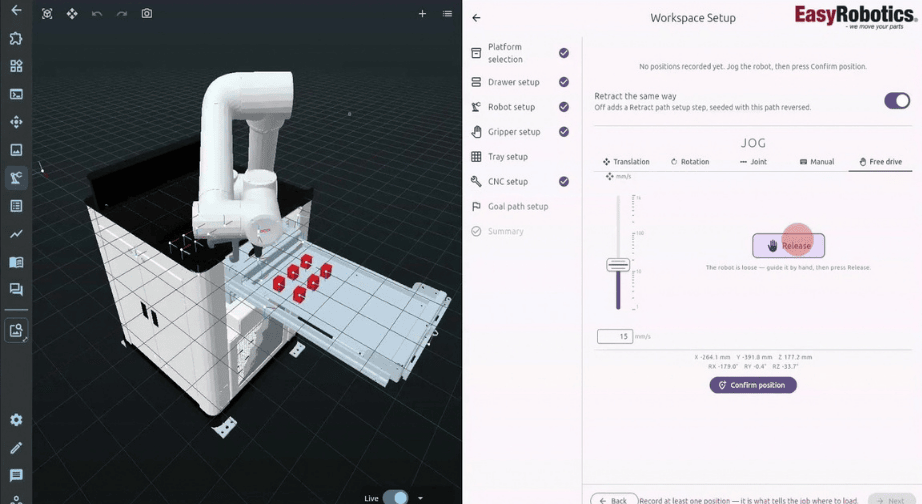Expand the dropdown arrow next to Live

[x=420, y=498]
